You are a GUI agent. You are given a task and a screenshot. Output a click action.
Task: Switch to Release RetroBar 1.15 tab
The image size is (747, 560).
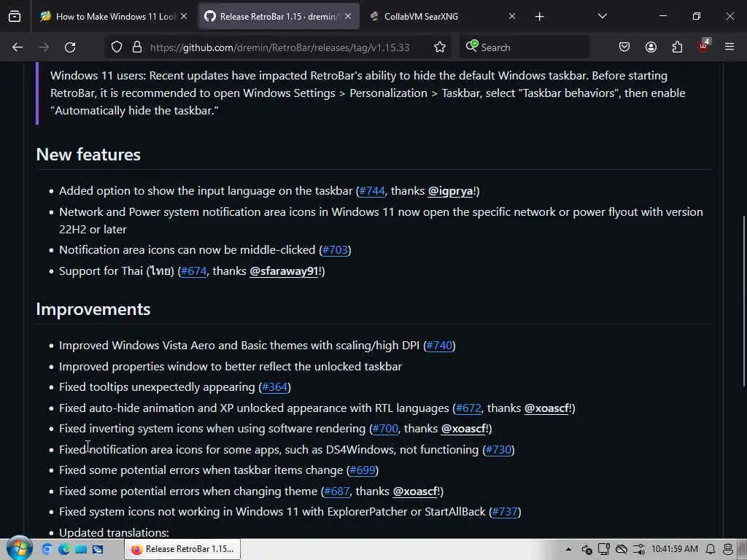coord(279,16)
